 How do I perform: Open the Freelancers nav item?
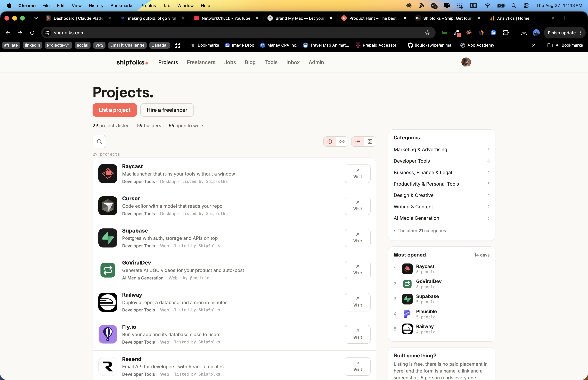coord(201,62)
